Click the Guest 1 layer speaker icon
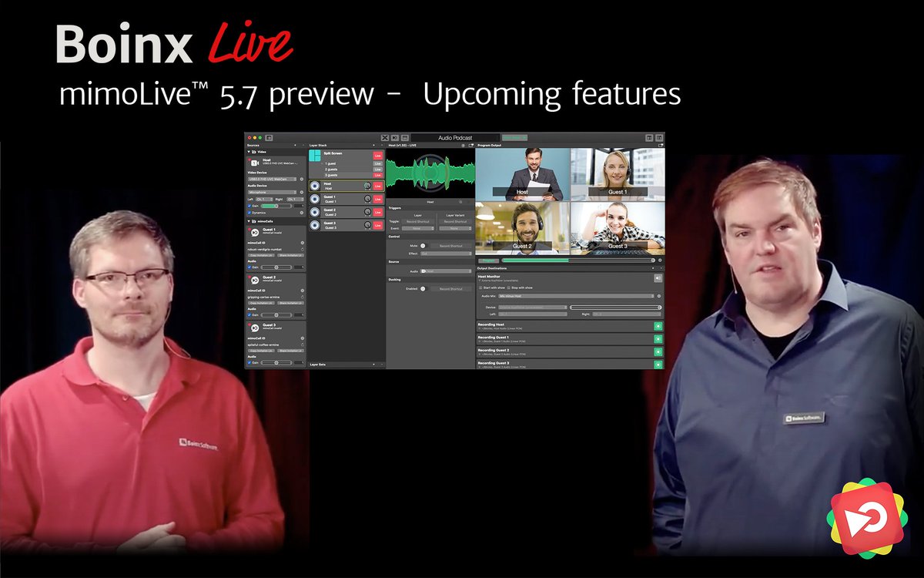Image resolution: width=924 pixels, height=578 pixels. coord(315,199)
